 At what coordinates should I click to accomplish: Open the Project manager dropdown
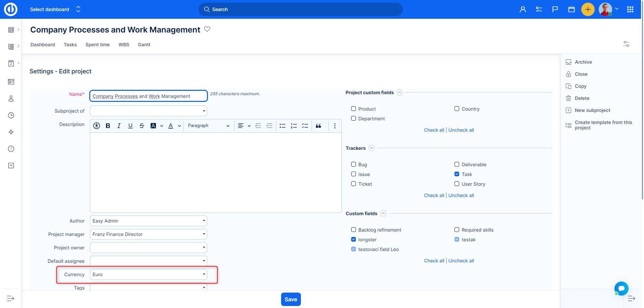[x=148, y=234]
